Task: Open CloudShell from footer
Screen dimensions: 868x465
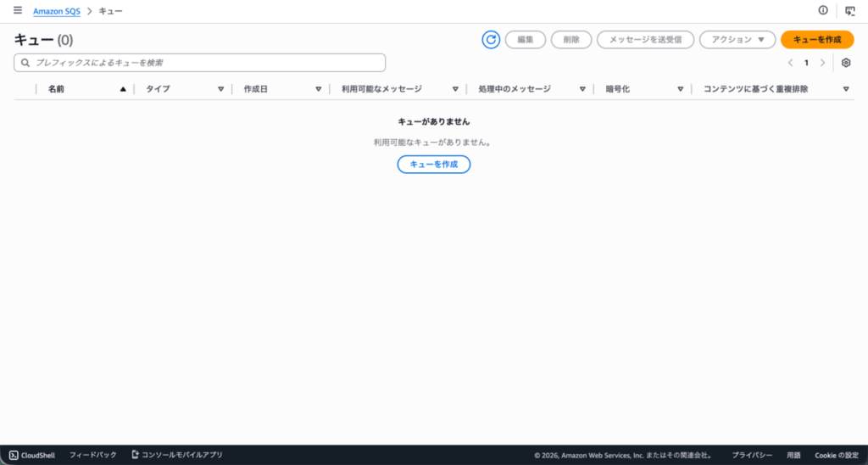Action: click(x=32, y=455)
